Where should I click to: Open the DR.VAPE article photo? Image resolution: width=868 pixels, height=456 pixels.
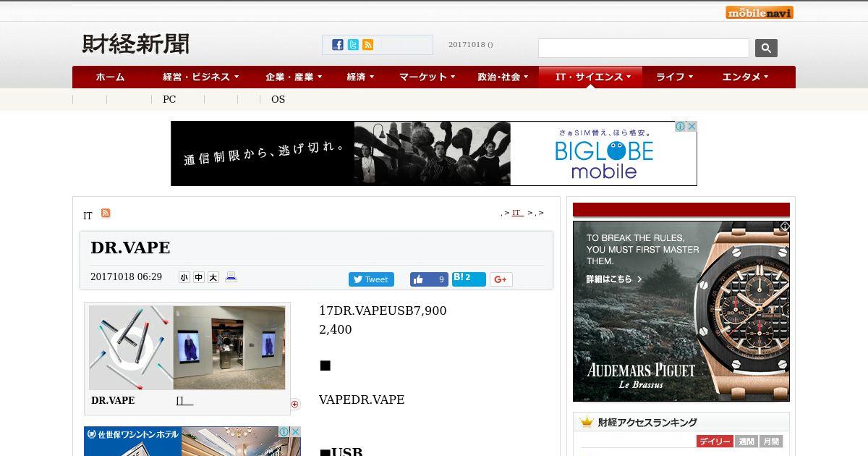187,347
